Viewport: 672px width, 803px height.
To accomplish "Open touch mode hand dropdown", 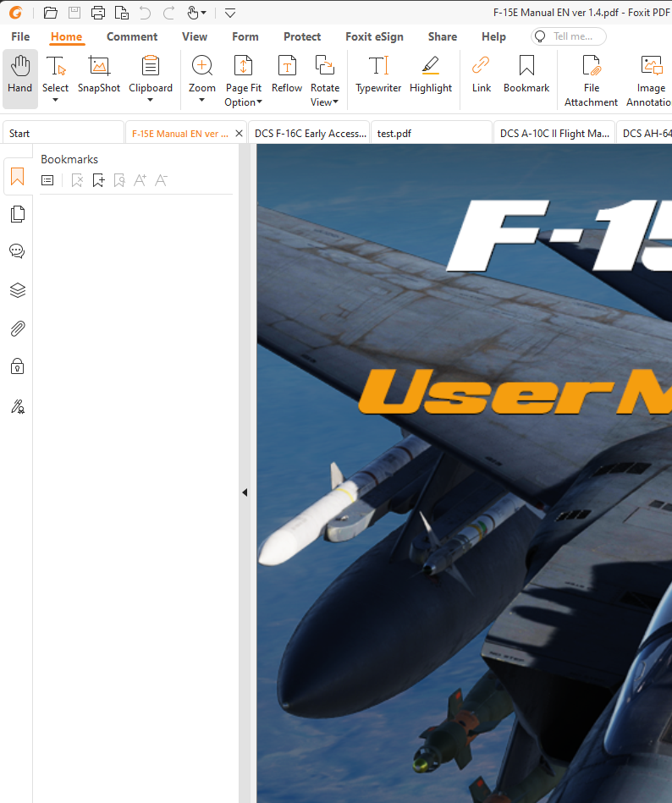I will tap(196, 13).
